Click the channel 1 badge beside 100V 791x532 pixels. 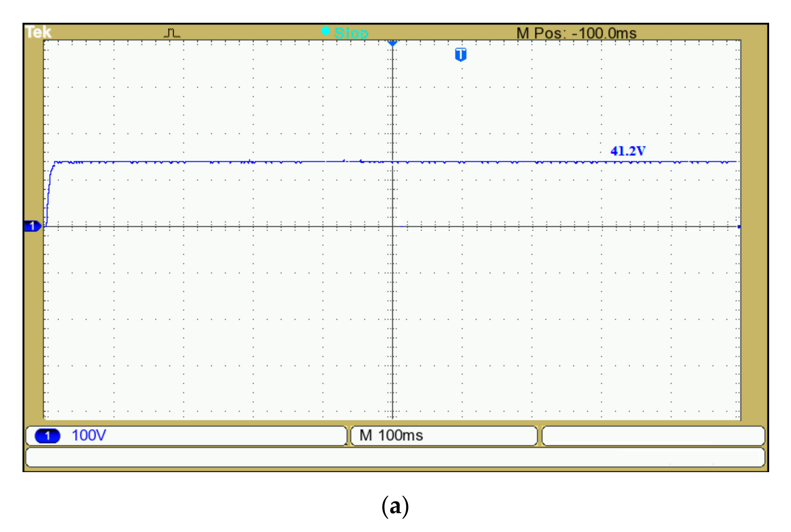point(48,436)
